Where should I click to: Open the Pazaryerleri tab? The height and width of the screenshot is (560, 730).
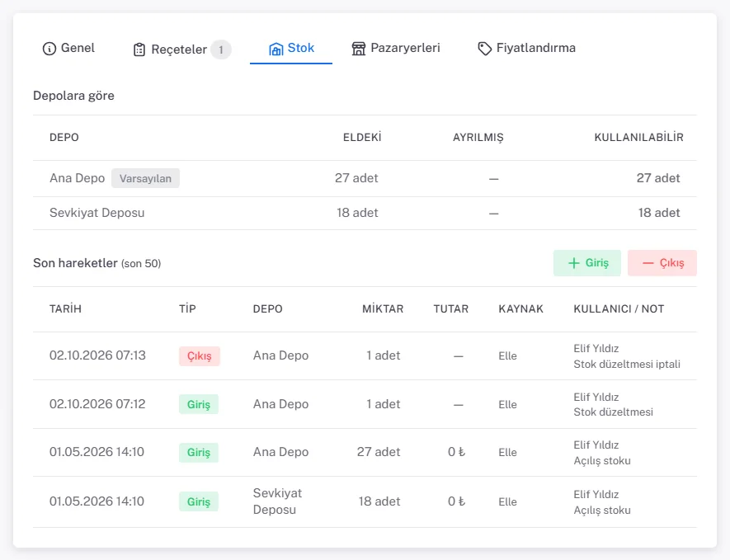tap(396, 49)
